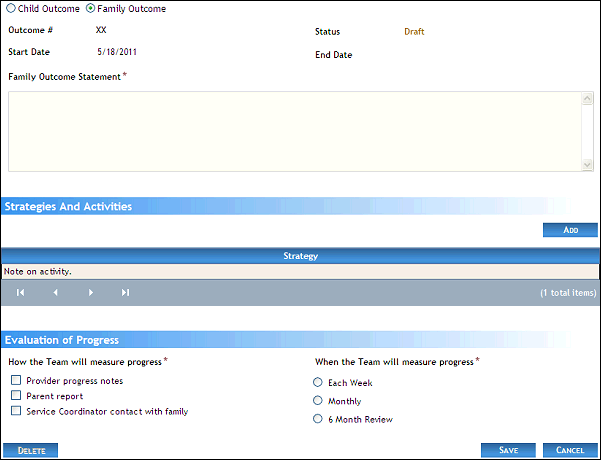Choose Each Week measurement frequency
The width and height of the screenshot is (601, 460).
point(318,382)
